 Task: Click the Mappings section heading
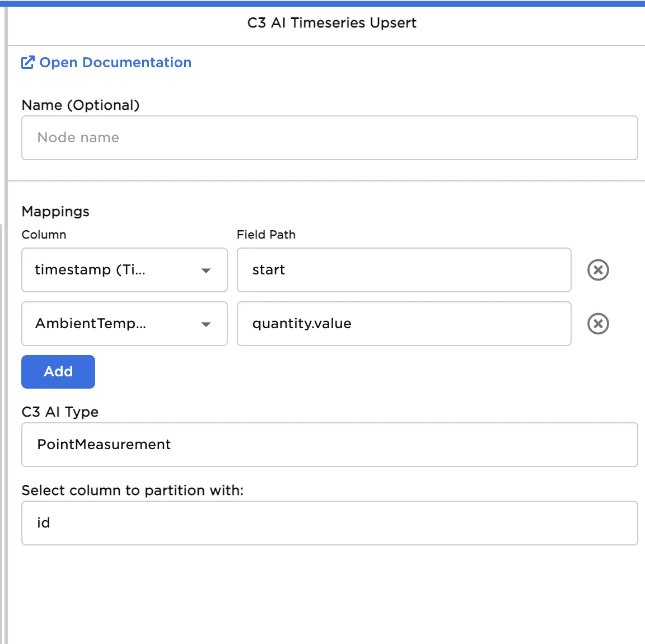point(55,211)
